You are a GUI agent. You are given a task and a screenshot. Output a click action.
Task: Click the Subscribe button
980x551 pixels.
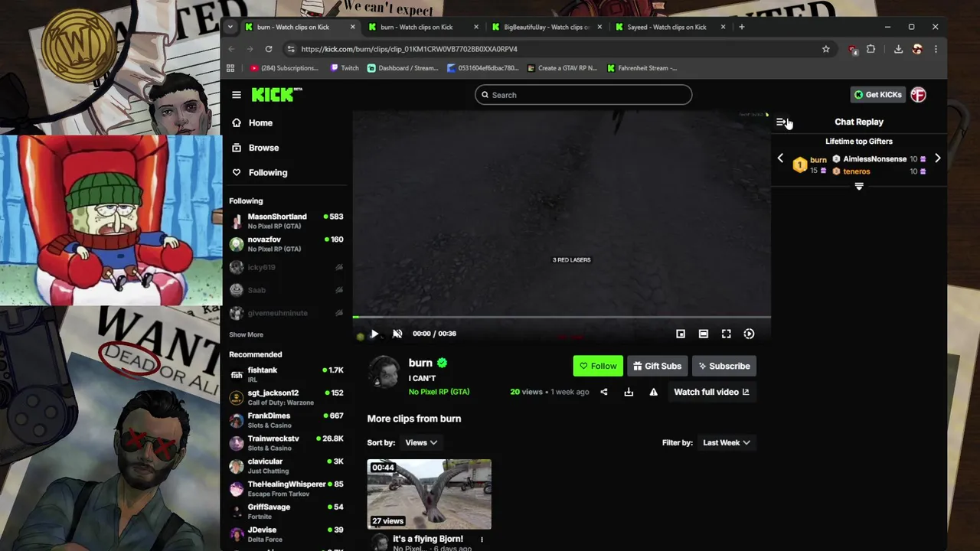click(x=724, y=366)
